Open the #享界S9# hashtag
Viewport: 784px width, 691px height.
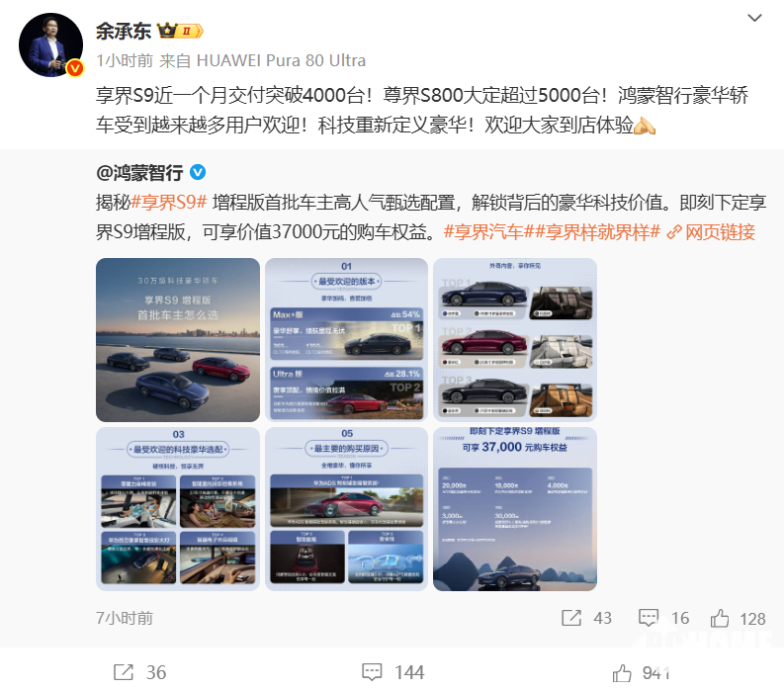click(x=169, y=203)
